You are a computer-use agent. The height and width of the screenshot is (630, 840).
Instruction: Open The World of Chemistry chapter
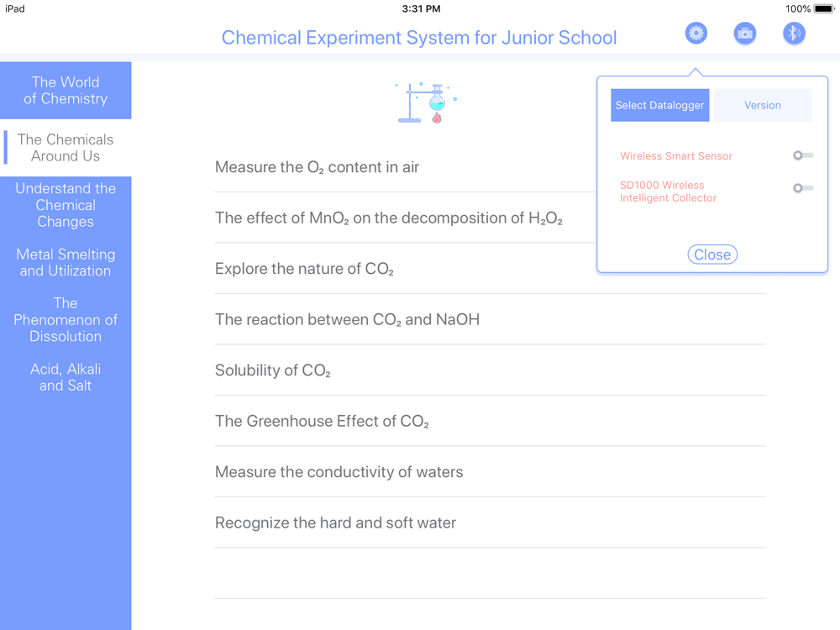(66, 90)
